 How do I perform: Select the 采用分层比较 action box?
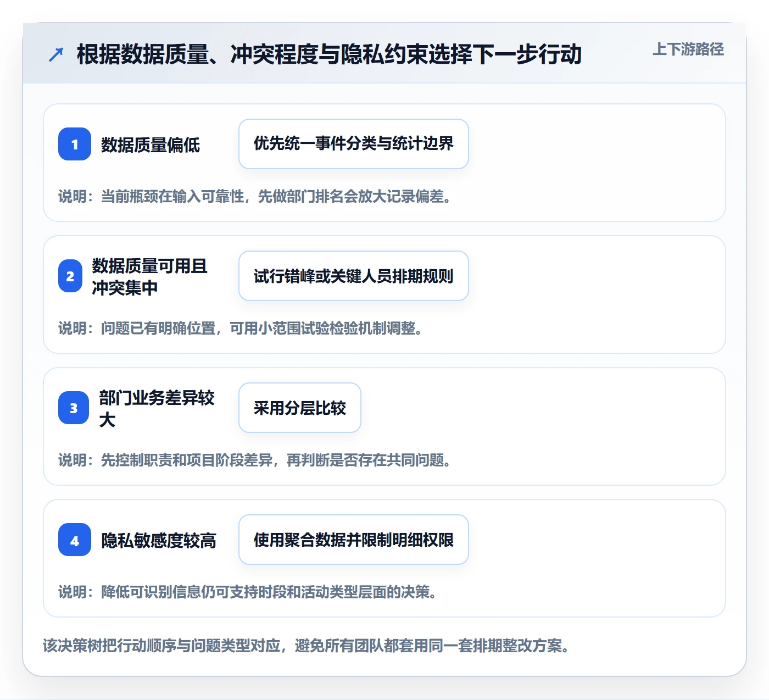coord(300,408)
